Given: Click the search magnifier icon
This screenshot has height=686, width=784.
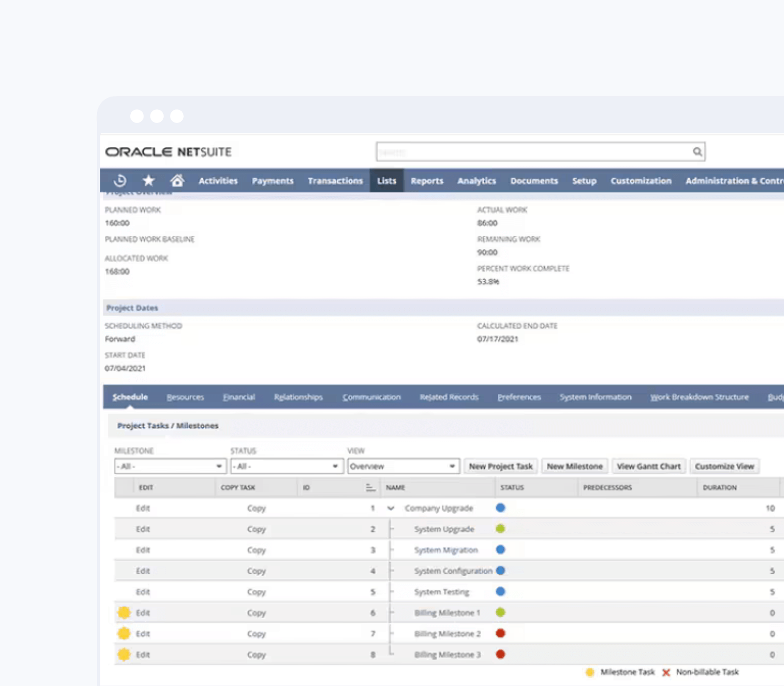Looking at the screenshot, I should click(697, 152).
